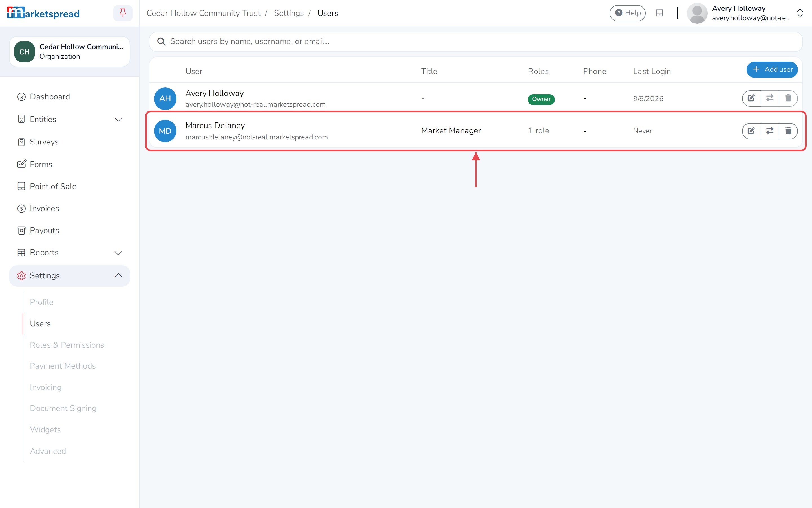Open Invoicing settings
Viewport: 812px width, 508px height.
pyautogui.click(x=46, y=387)
